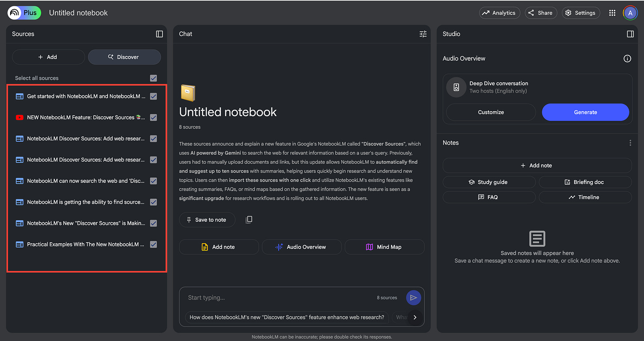
Task: Open Settings
Action: 581,13
